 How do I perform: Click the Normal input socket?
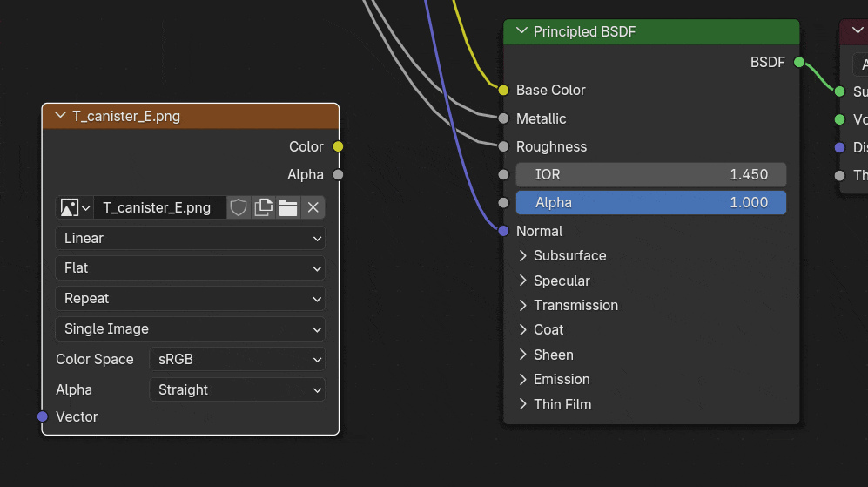coord(503,231)
